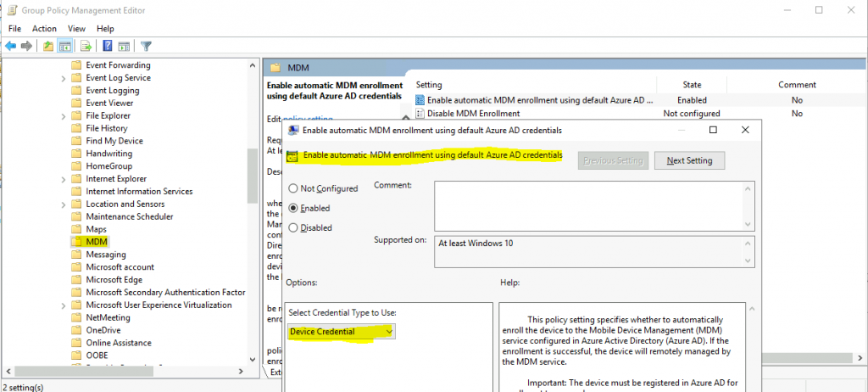
Task: Click the Previous Setting button
Action: pyautogui.click(x=613, y=161)
